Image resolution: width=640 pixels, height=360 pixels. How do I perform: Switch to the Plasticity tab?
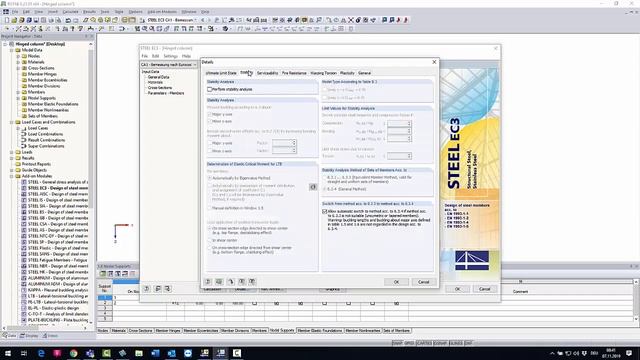coord(347,73)
